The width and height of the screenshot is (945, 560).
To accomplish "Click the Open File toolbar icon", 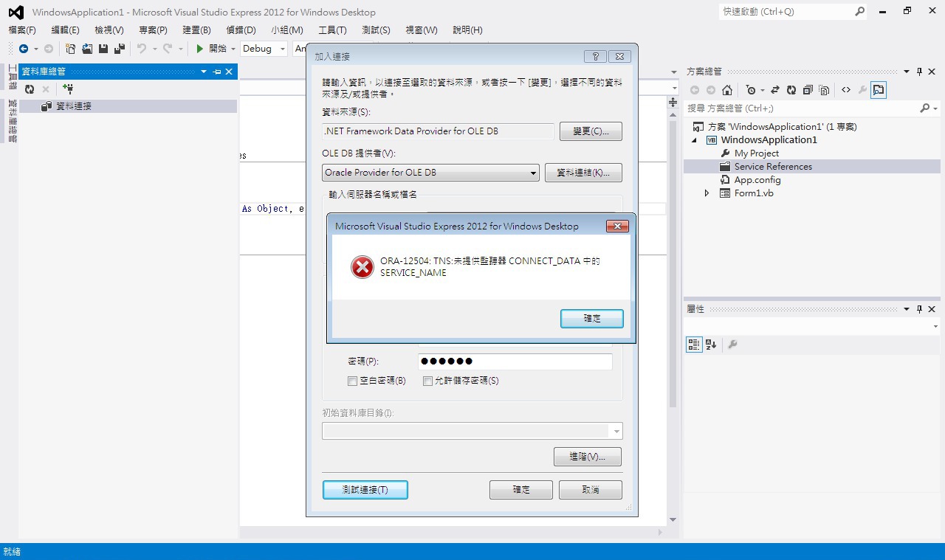I will click(87, 49).
